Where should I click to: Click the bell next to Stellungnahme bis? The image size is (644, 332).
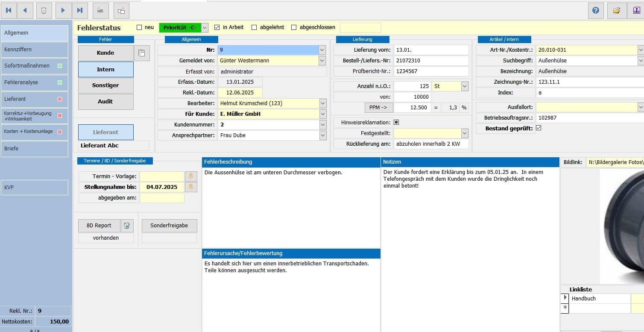click(x=191, y=187)
